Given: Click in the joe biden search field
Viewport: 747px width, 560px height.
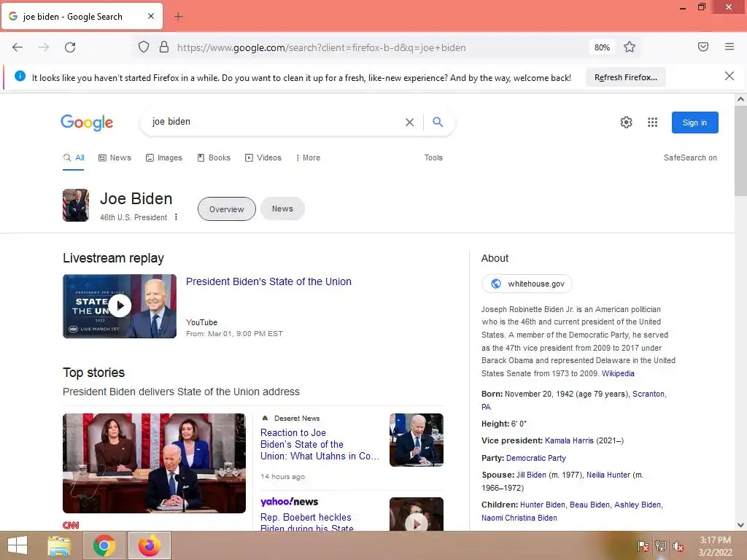Looking at the screenshot, I should pos(274,122).
